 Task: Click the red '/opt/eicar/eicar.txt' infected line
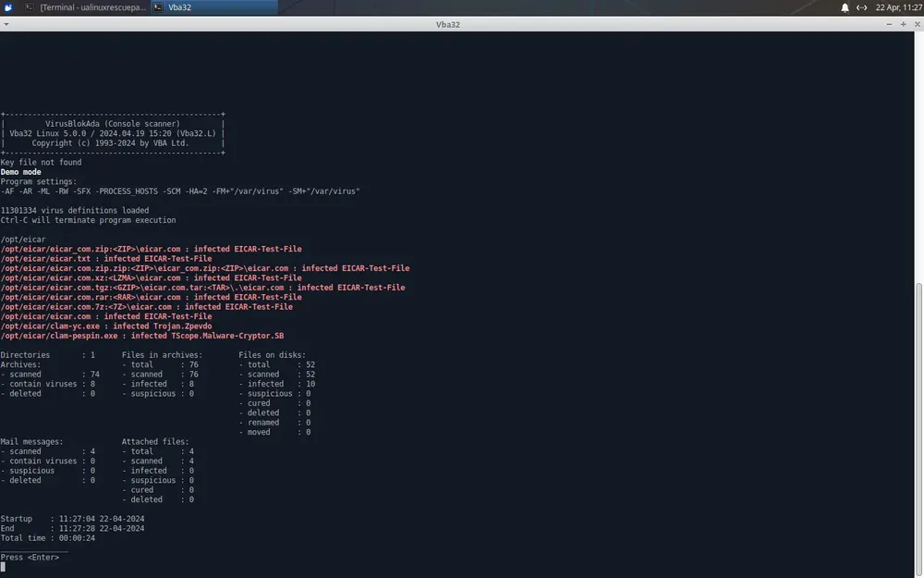(x=106, y=258)
